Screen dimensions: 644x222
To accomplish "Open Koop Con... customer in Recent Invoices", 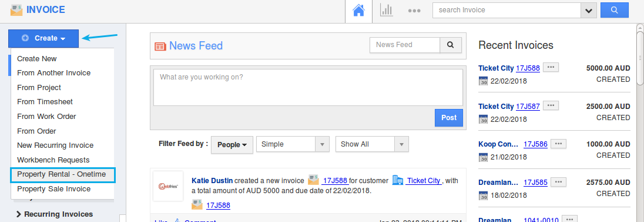I will click(x=498, y=144).
